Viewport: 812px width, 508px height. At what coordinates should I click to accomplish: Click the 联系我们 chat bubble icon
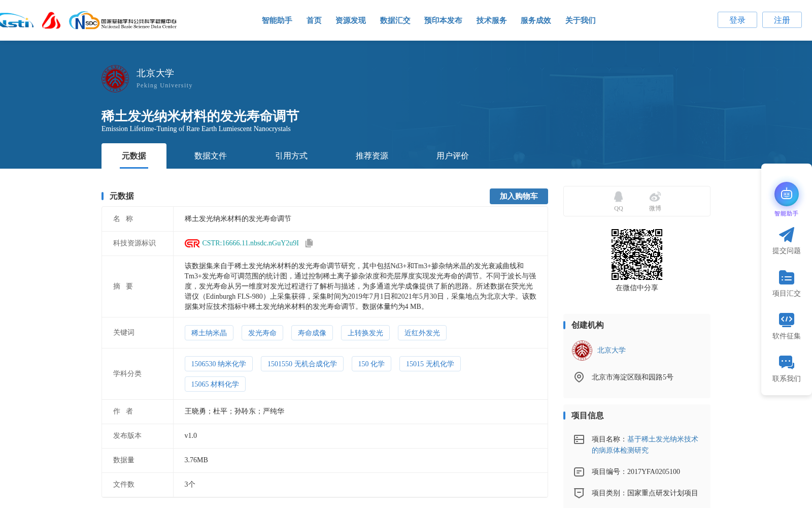point(787,362)
